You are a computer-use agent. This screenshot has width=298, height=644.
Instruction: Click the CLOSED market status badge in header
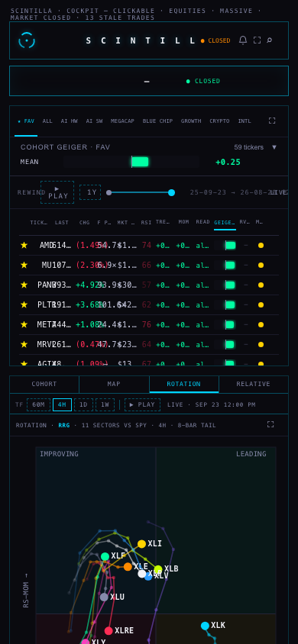click(x=215, y=40)
